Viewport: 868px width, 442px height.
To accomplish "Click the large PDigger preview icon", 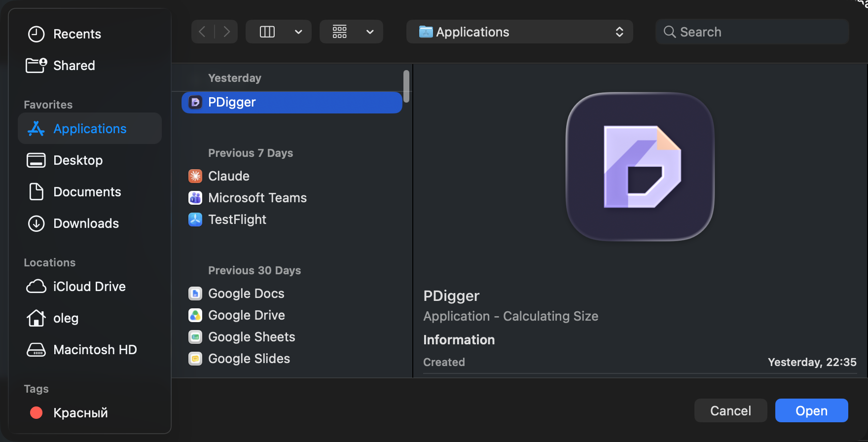I will (640, 167).
